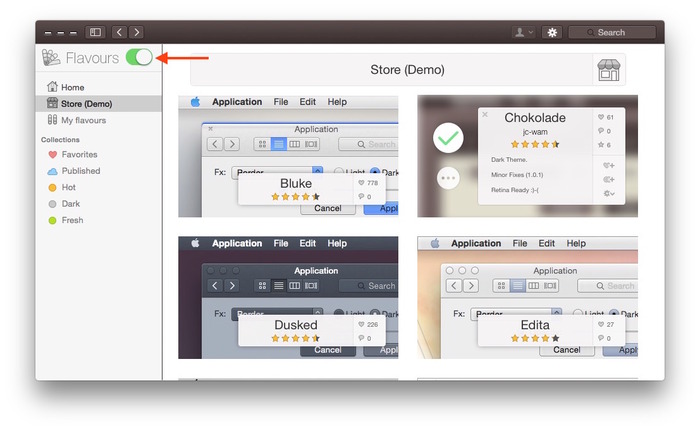Screen dimensions: 700x431
Task: Click the shop icon beside Store (Demo) title
Action: pos(608,70)
